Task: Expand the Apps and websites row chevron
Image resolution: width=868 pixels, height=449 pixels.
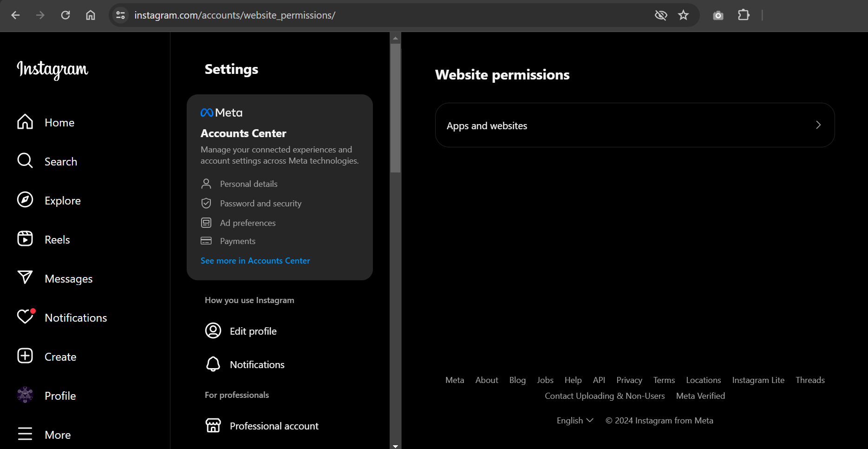Action: pyautogui.click(x=818, y=125)
